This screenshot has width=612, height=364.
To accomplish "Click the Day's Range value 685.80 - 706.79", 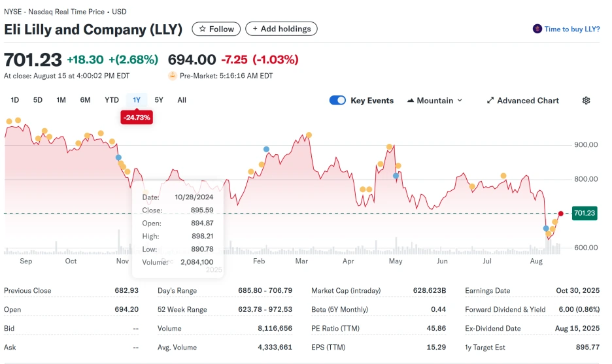I will click(265, 291).
